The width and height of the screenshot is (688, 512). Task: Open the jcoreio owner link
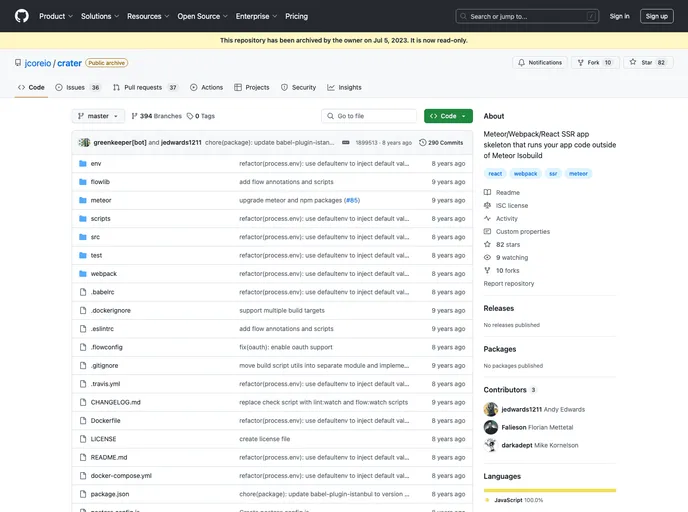38,63
